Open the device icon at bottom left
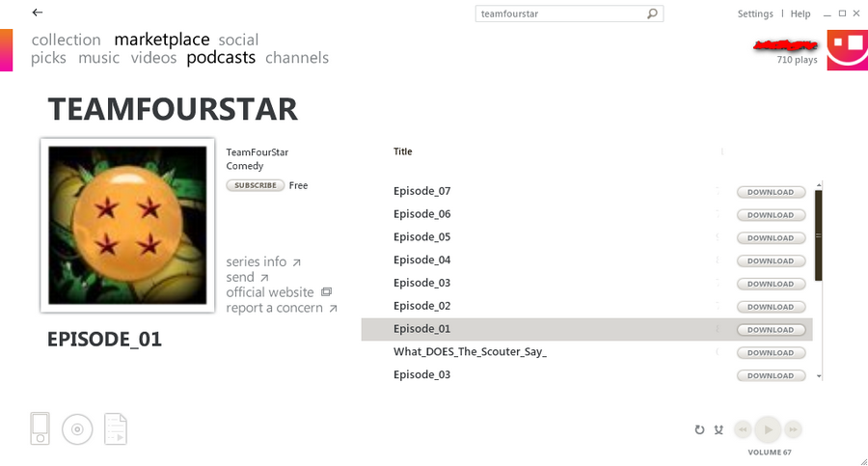The image size is (868, 466). [40, 428]
